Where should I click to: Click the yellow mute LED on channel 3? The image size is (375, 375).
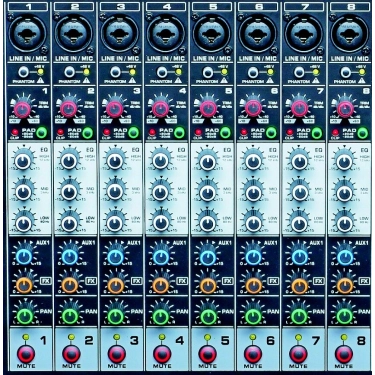(116, 337)
